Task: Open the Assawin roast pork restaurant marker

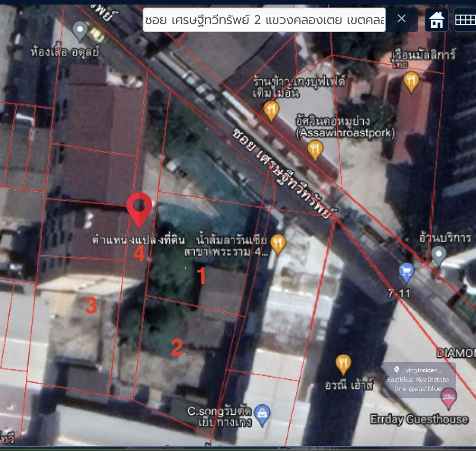Action: (315, 150)
